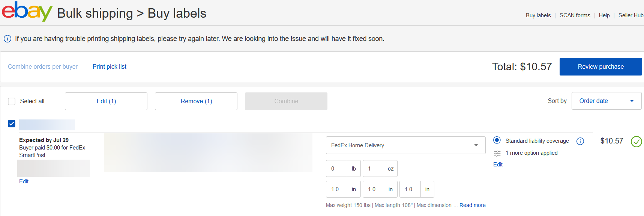Check the Select all checkbox
Image resolution: width=644 pixels, height=216 pixels.
[12, 101]
